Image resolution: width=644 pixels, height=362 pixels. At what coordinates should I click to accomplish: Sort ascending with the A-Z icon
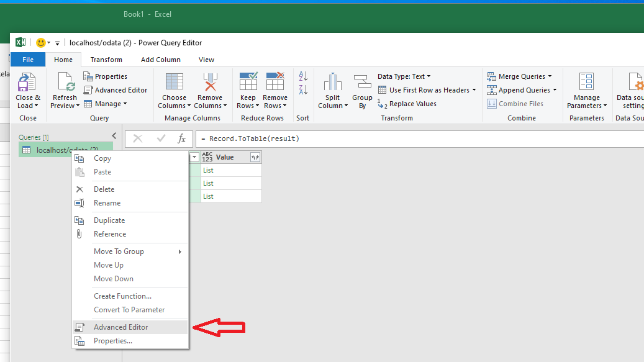pyautogui.click(x=303, y=76)
